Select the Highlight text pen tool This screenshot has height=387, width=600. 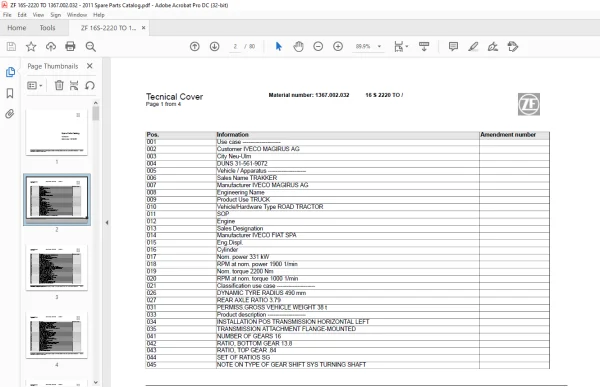point(473,47)
